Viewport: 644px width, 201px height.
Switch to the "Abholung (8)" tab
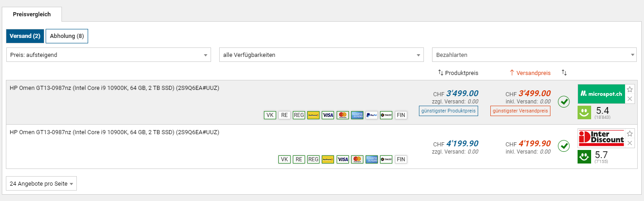pyautogui.click(x=67, y=36)
